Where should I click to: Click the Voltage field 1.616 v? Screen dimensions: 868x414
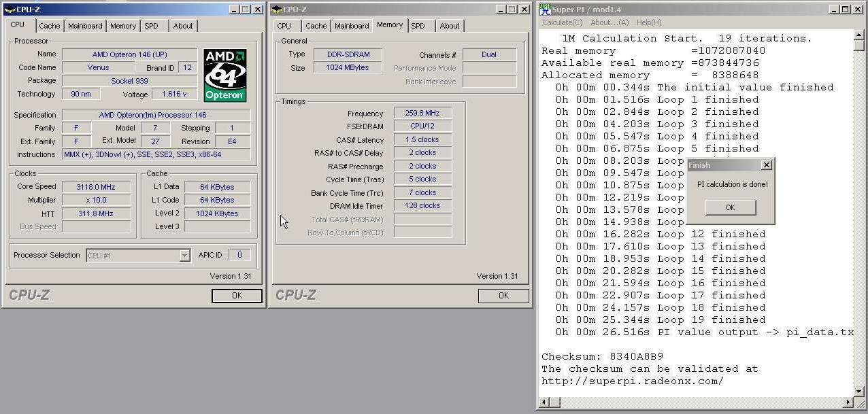pos(174,94)
